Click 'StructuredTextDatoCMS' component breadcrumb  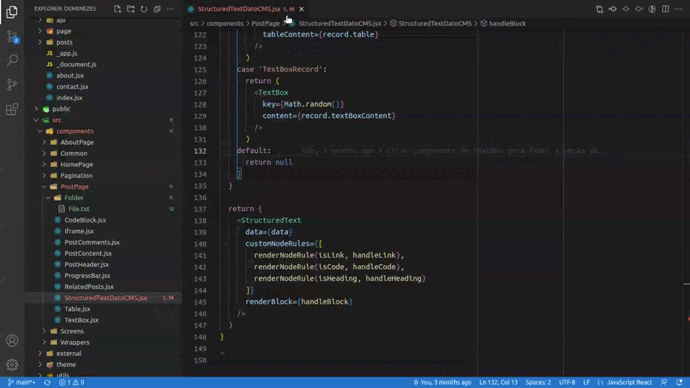tap(435, 23)
